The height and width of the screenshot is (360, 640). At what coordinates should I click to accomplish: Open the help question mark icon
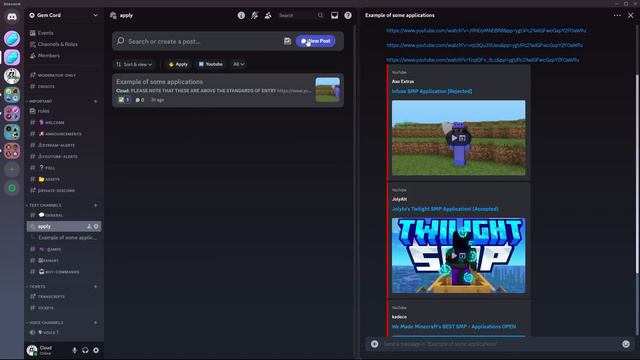click(348, 16)
